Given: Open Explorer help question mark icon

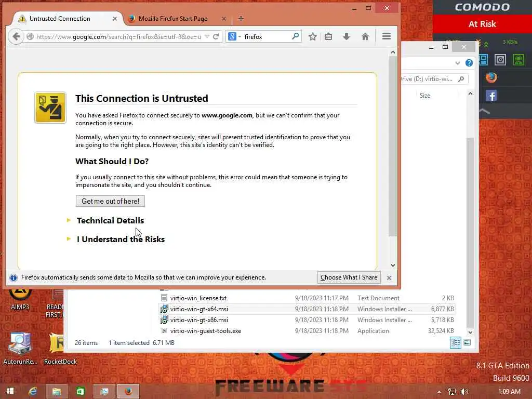Looking at the screenshot, I should pyautogui.click(x=469, y=63).
